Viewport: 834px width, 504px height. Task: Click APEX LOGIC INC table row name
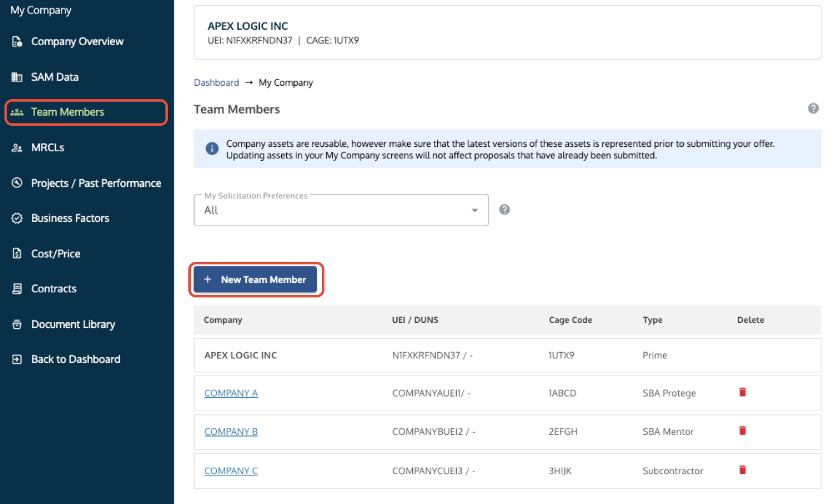pos(240,355)
